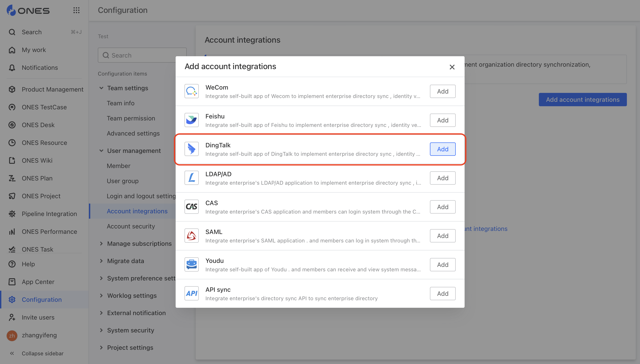Open the app switcher grid icon

[76, 10]
